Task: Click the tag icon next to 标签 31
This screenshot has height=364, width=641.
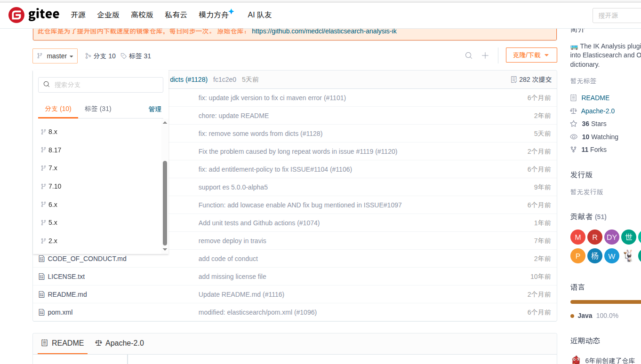Action: [124, 56]
